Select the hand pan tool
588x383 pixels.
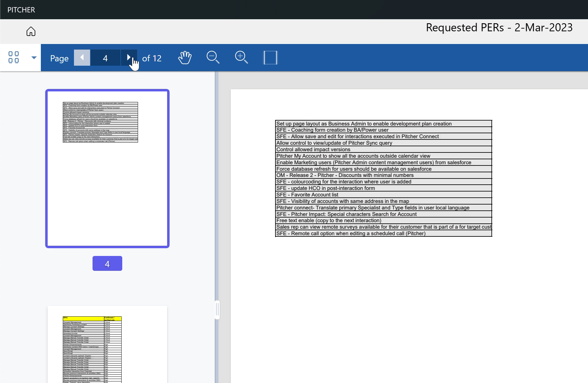(185, 58)
